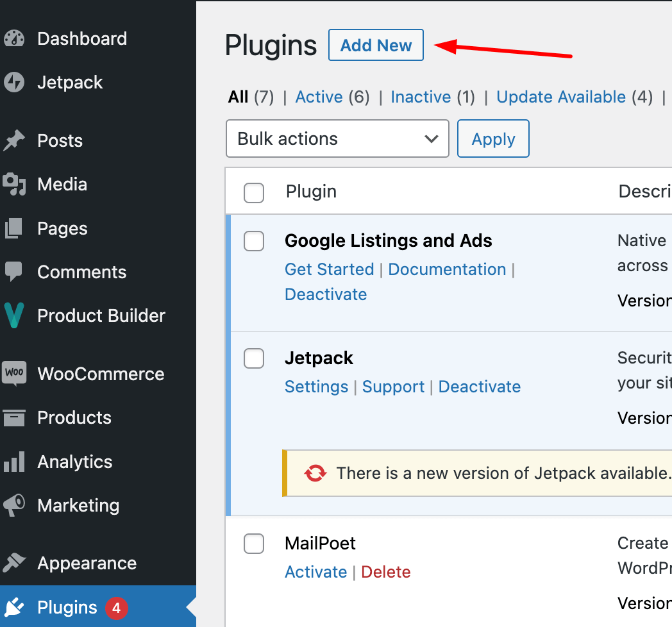Click the Product Builder V icon
Viewport: 672px width, 627px height.
tap(13, 315)
